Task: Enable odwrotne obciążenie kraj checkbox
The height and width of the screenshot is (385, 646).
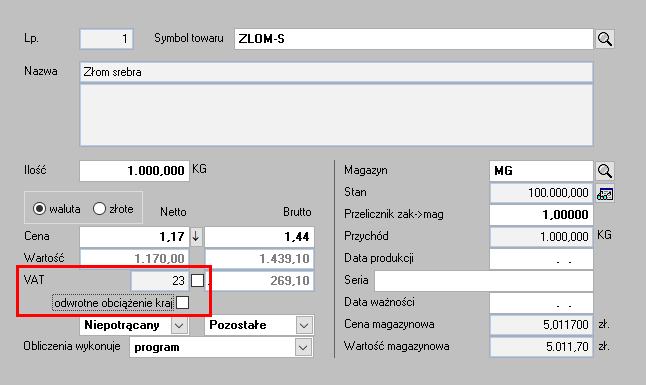Action: point(183,303)
